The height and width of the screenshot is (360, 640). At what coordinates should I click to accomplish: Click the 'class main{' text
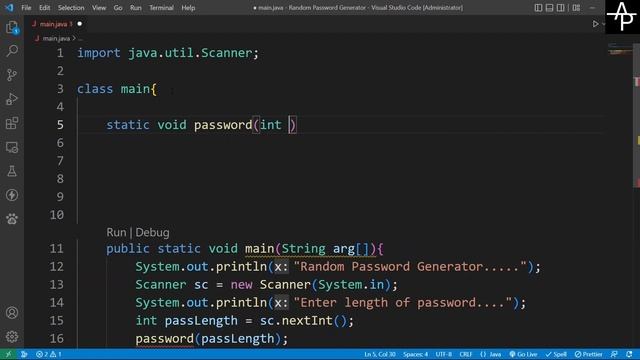[x=117, y=89]
